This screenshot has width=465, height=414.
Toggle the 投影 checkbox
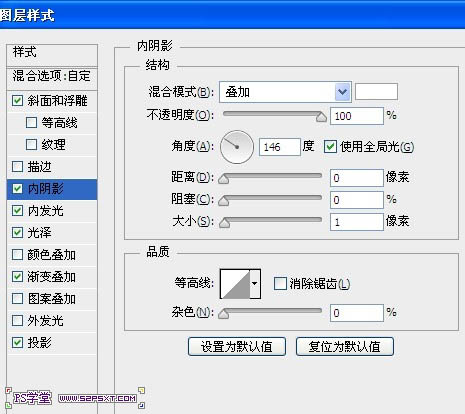pyautogui.click(x=17, y=343)
